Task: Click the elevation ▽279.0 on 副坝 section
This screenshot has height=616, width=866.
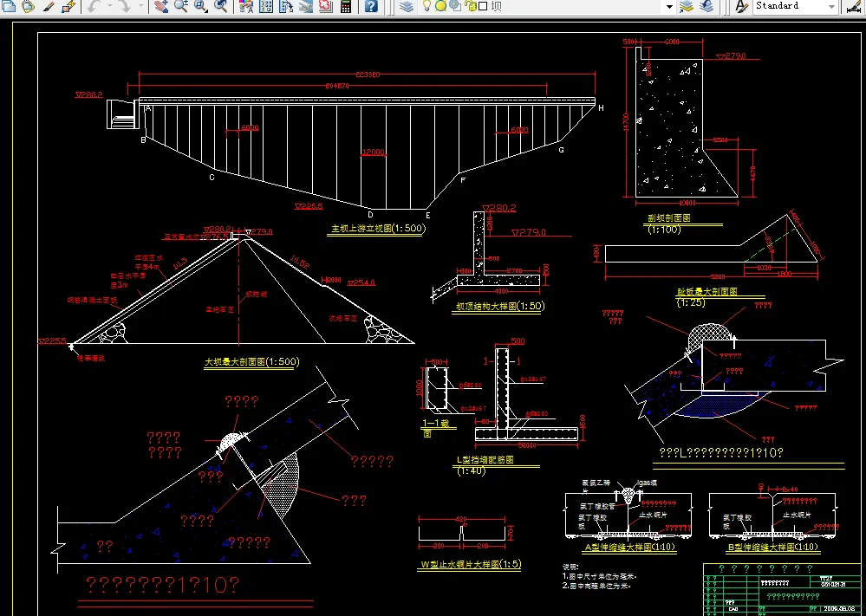Action: click(x=732, y=55)
